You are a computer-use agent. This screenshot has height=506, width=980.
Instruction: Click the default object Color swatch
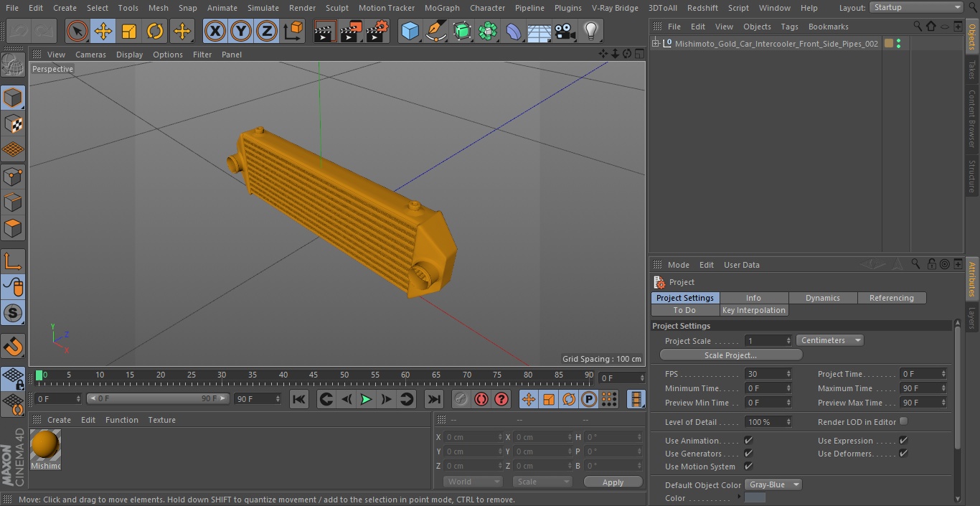point(755,498)
